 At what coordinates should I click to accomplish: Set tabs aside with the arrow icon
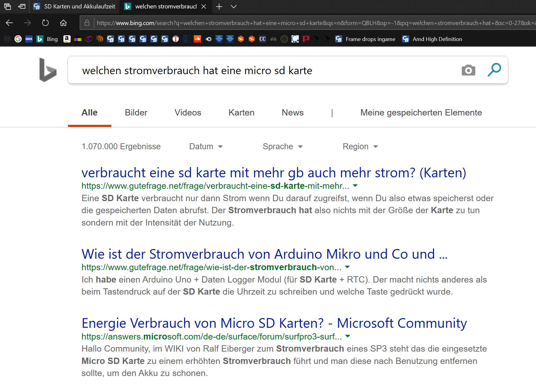pyautogui.click(x=22, y=6)
